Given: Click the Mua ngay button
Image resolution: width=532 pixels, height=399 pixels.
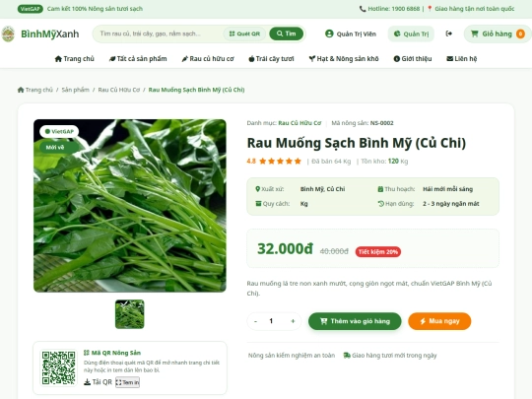Looking at the screenshot, I should point(439,321).
